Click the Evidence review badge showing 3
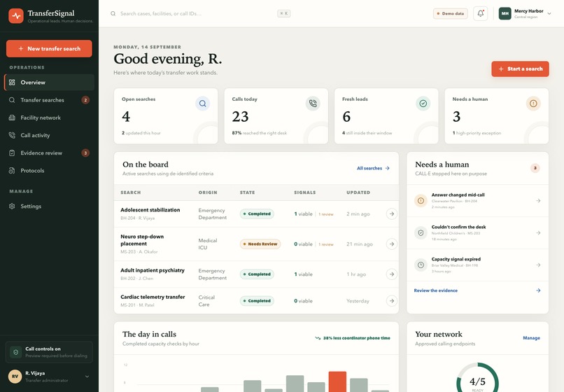Viewport: 564px width, 392px height. tap(85, 153)
